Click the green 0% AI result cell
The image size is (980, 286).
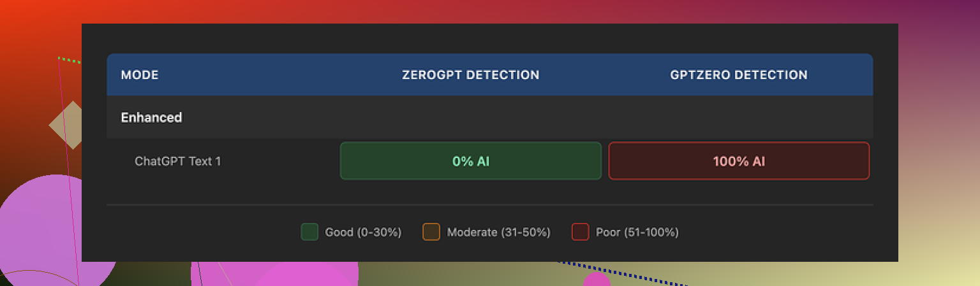470,161
